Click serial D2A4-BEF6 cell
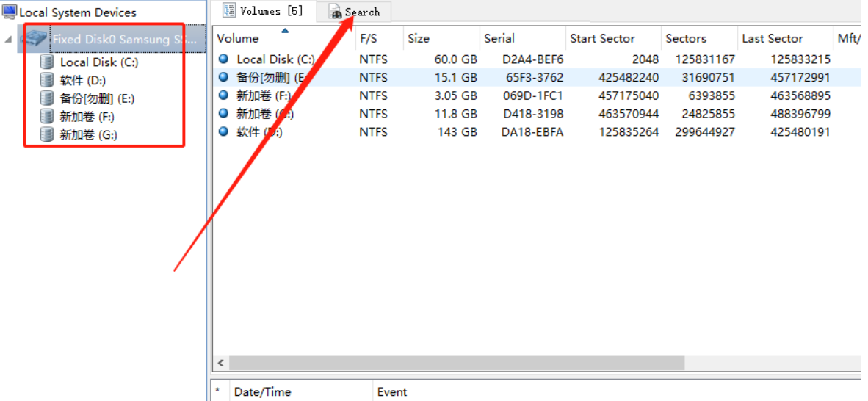The image size is (868, 401). click(x=533, y=59)
